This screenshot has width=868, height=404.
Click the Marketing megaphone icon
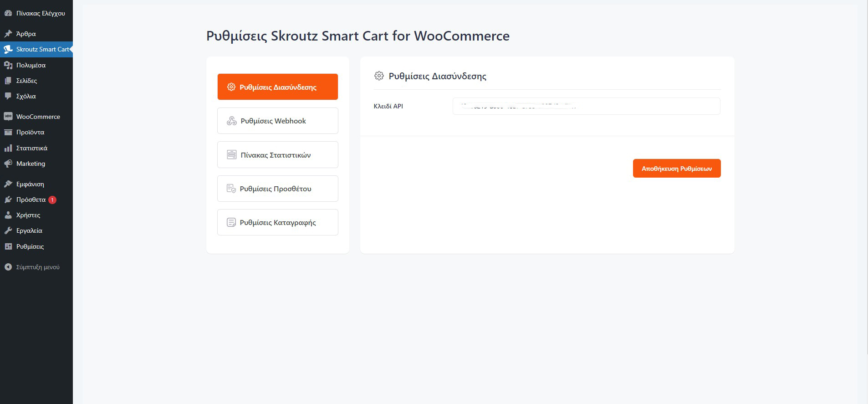tap(8, 164)
